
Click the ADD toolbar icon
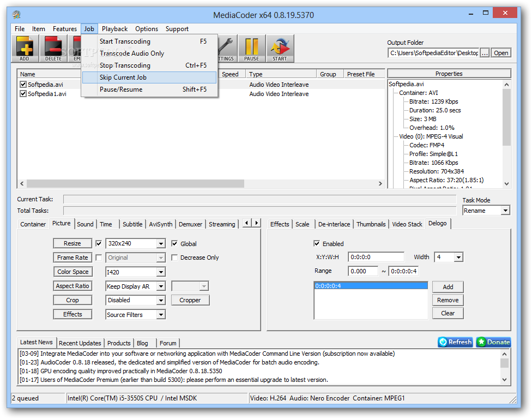point(25,49)
